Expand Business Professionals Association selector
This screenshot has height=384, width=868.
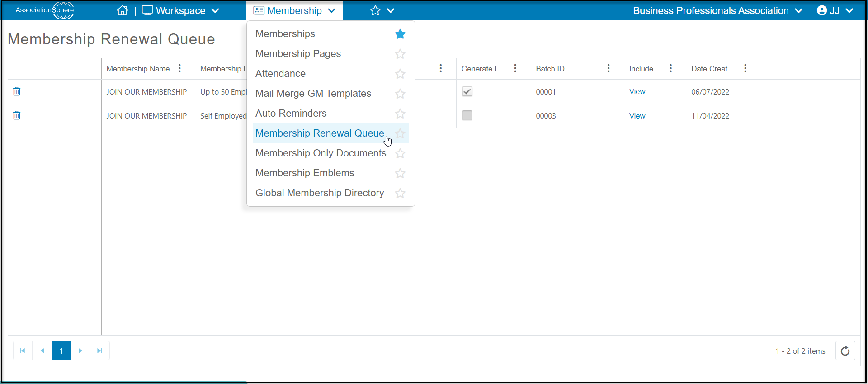(717, 10)
